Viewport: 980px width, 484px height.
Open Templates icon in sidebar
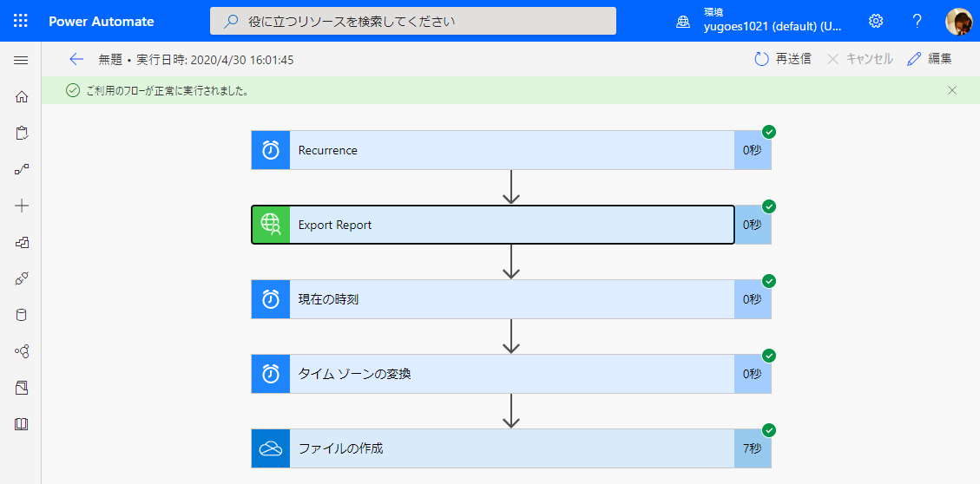pos(21,242)
